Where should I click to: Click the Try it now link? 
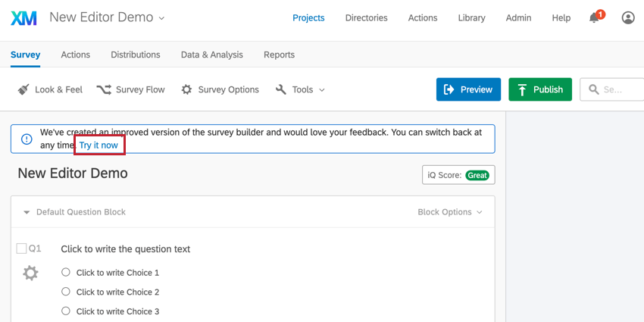point(98,145)
